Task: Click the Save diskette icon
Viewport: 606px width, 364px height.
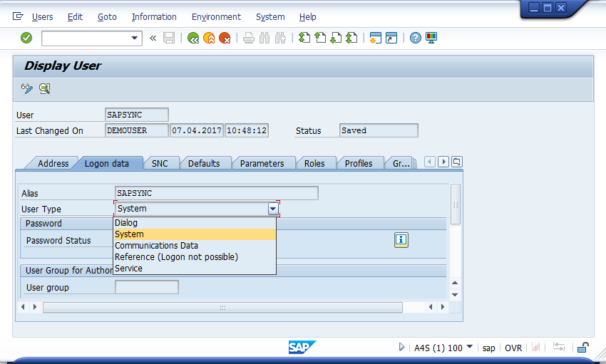Action: pos(169,38)
